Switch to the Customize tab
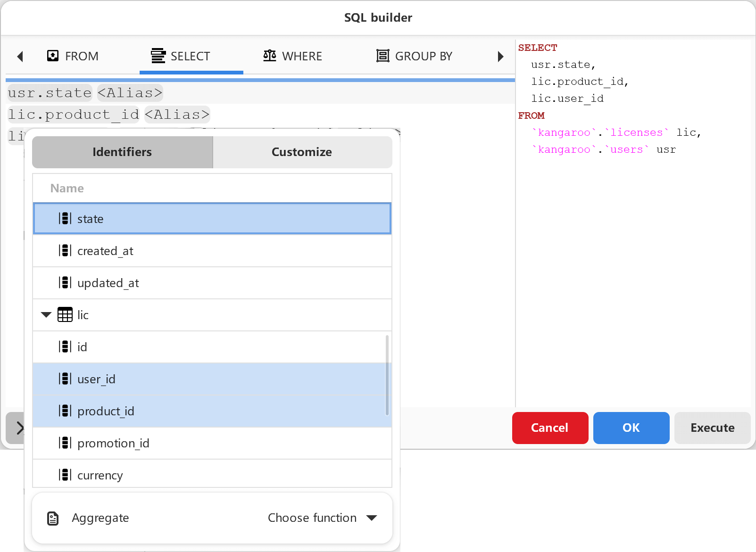 tap(301, 152)
